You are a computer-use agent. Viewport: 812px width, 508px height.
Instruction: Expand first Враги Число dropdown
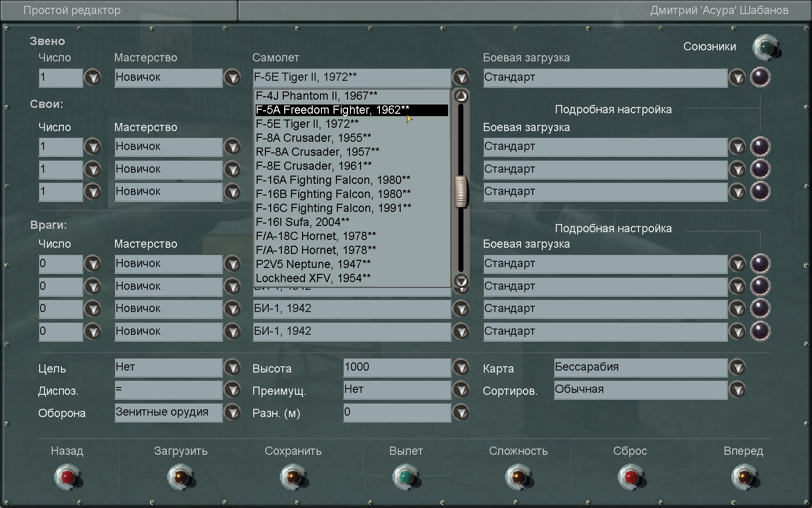[93, 264]
